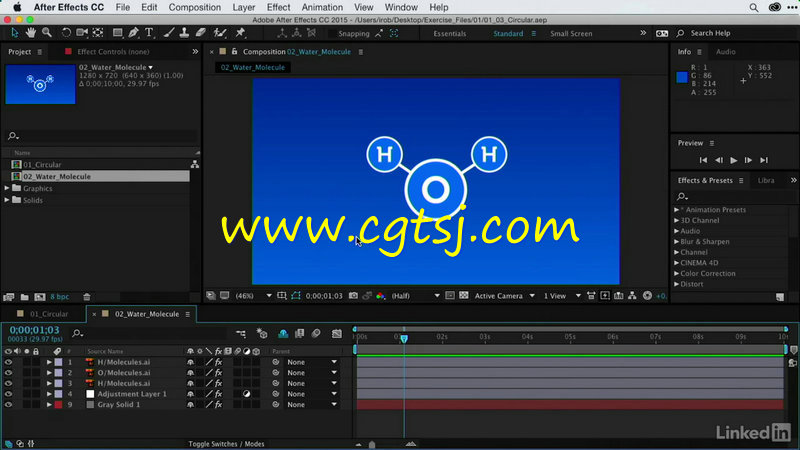
Task: Select the Selection arrow tool
Action: (x=15, y=33)
